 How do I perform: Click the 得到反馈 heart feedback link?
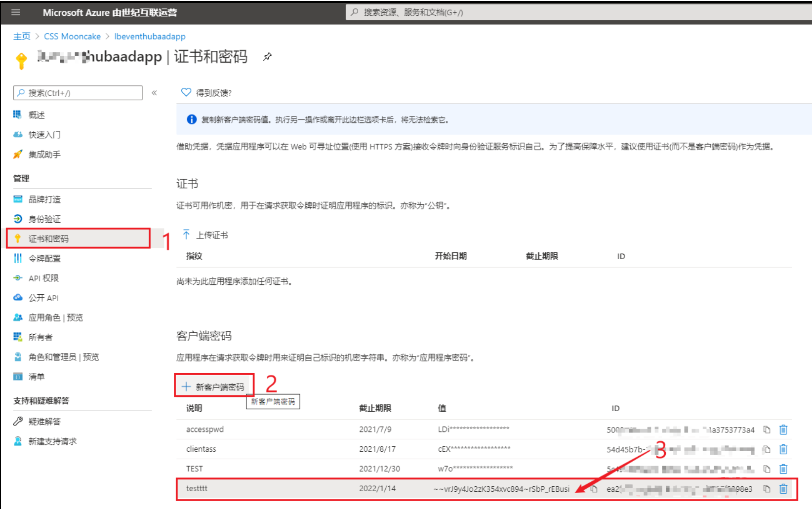click(206, 92)
